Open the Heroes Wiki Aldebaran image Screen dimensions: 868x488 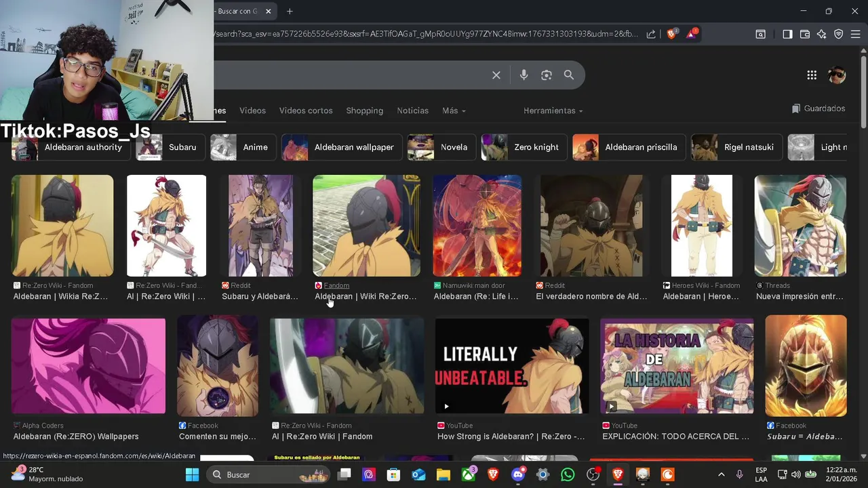(702, 226)
